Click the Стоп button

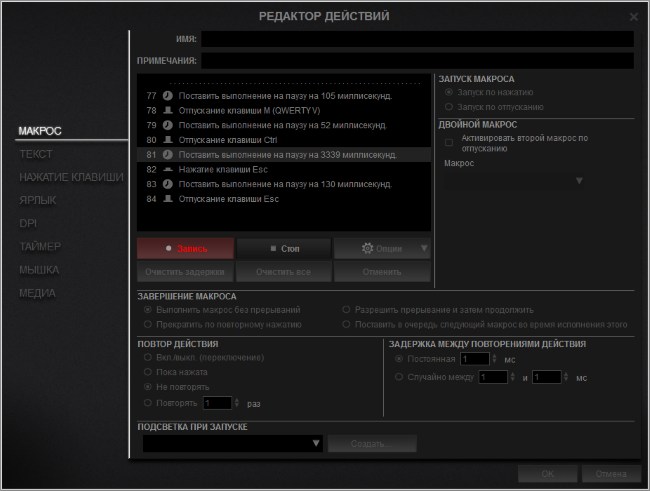[284, 248]
